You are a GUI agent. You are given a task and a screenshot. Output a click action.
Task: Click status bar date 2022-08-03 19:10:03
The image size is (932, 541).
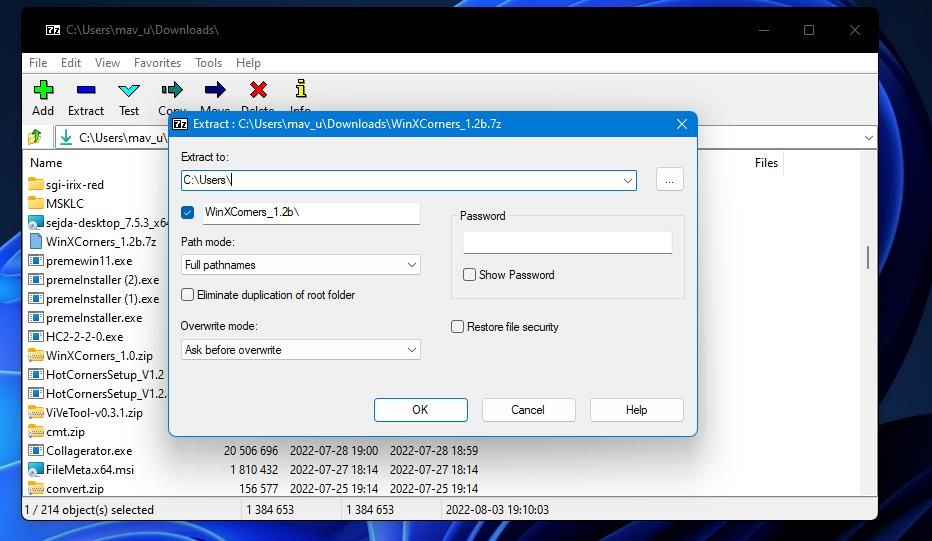click(x=498, y=509)
